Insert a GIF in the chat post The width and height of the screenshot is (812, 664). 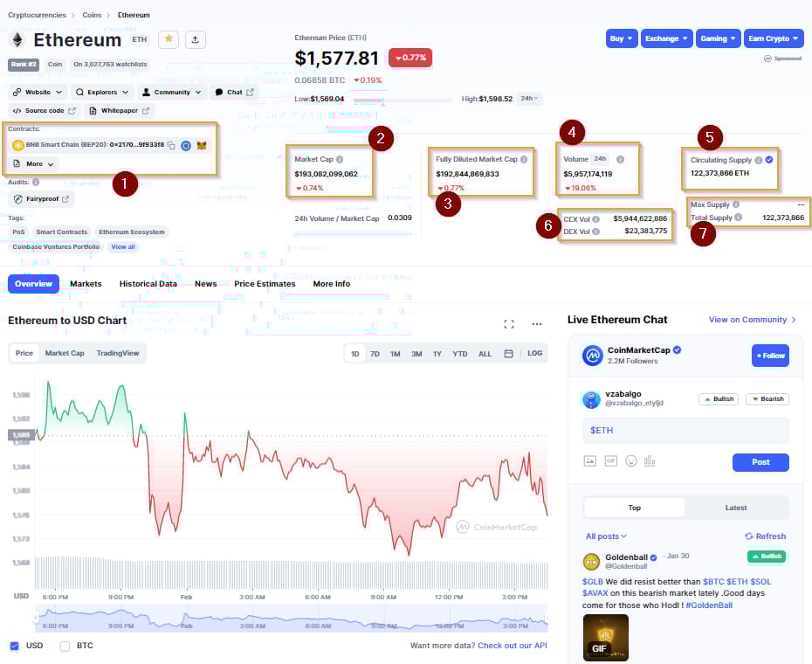pos(611,460)
